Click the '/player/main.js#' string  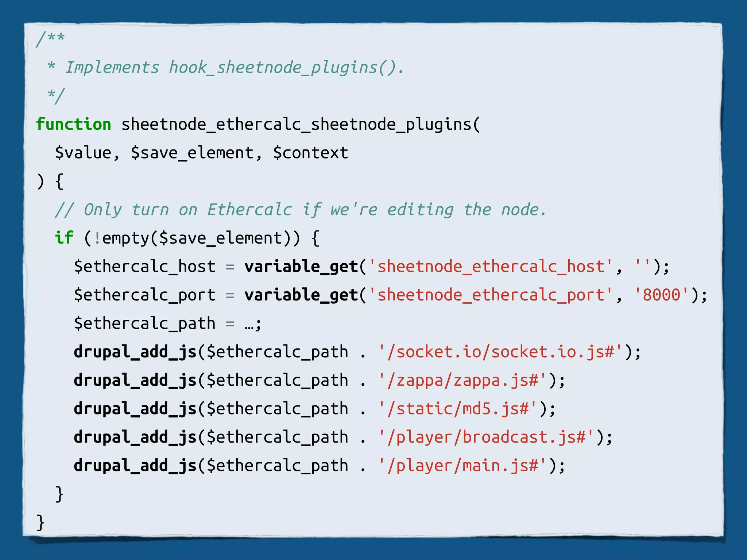click(x=462, y=466)
